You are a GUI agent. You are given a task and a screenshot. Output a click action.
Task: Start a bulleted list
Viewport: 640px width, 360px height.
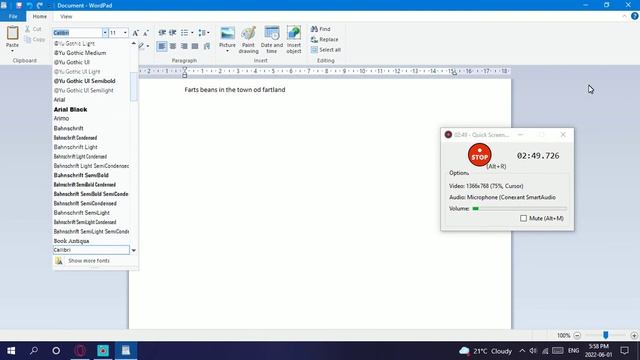pos(184,33)
